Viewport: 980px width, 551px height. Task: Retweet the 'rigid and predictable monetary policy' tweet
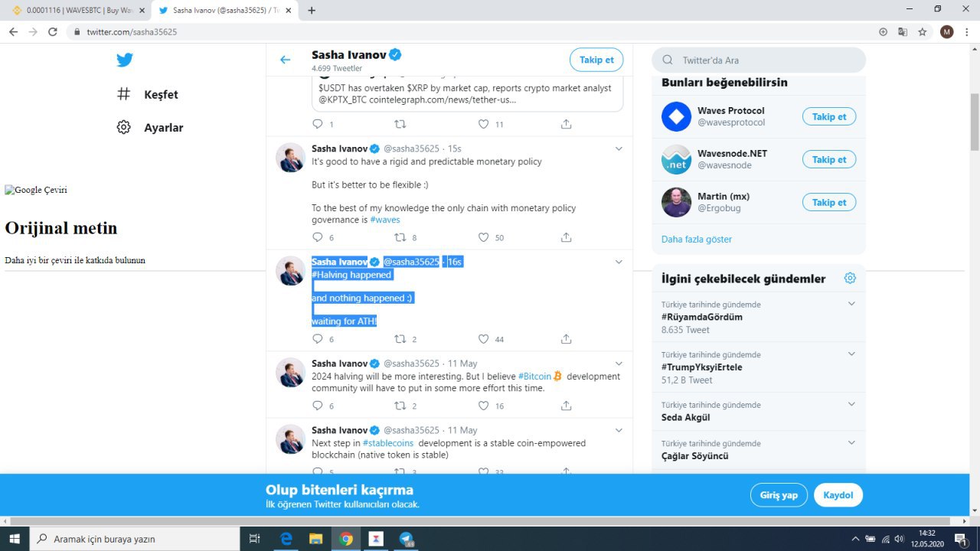400,237
